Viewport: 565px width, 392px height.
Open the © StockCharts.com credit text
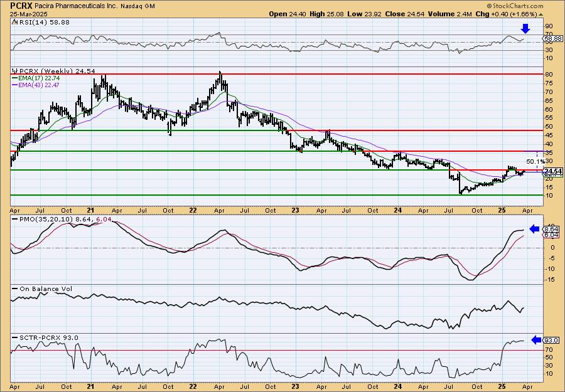coord(515,6)
